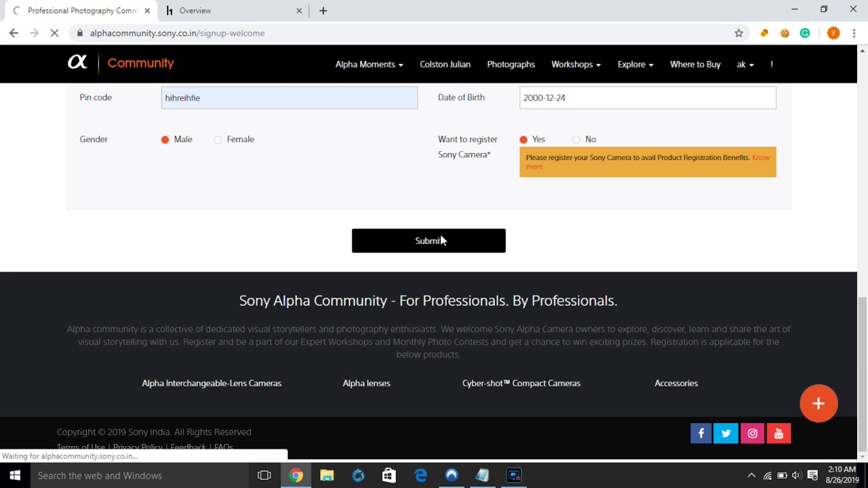Open Sony's Instagram page icon

tap(753, 434)
